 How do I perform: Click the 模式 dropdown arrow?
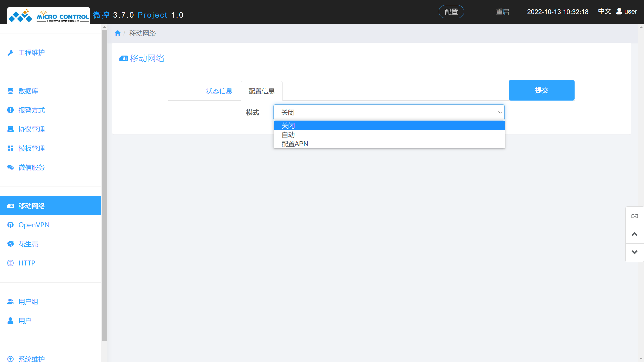click(x=500, y=112)
